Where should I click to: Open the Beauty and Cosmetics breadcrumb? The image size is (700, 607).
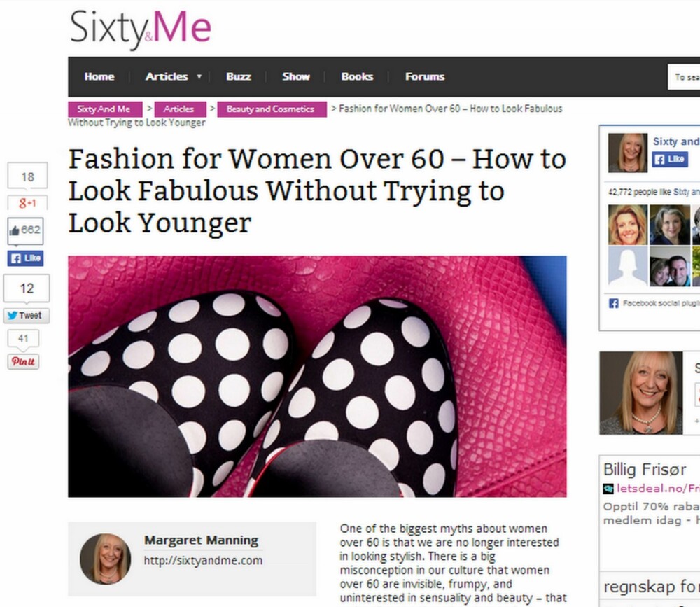pyautogui.click(x=272, y=109)
